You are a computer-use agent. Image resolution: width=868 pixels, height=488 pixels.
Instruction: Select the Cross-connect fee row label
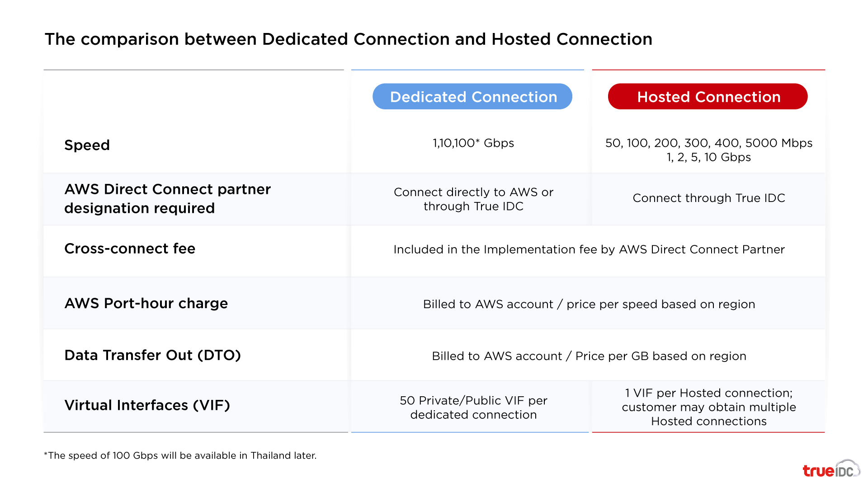(x=130, y=249)
